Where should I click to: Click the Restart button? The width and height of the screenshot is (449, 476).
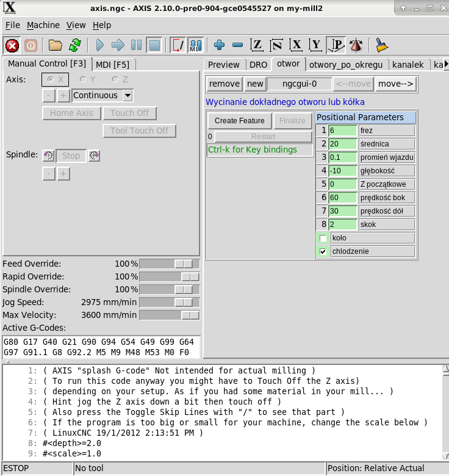click(264, 137)
